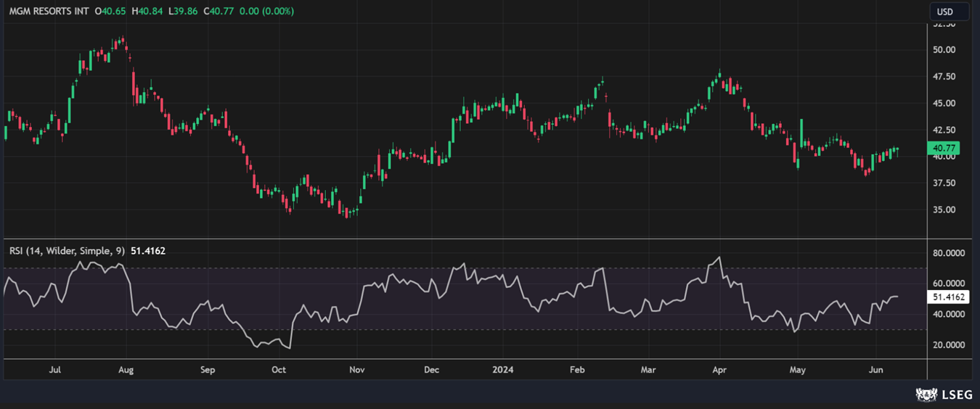
Task: Click the 51.4162 value in RSI legend
Action: click(148, 251)
